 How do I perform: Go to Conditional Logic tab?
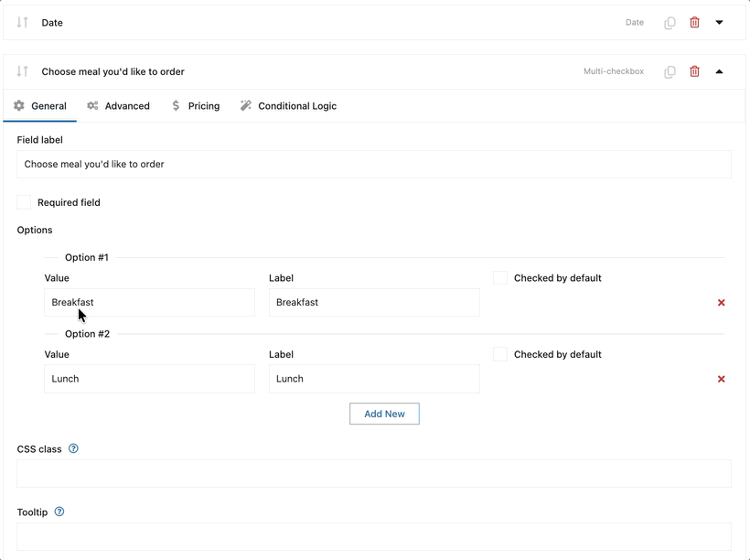click(288, 106)
